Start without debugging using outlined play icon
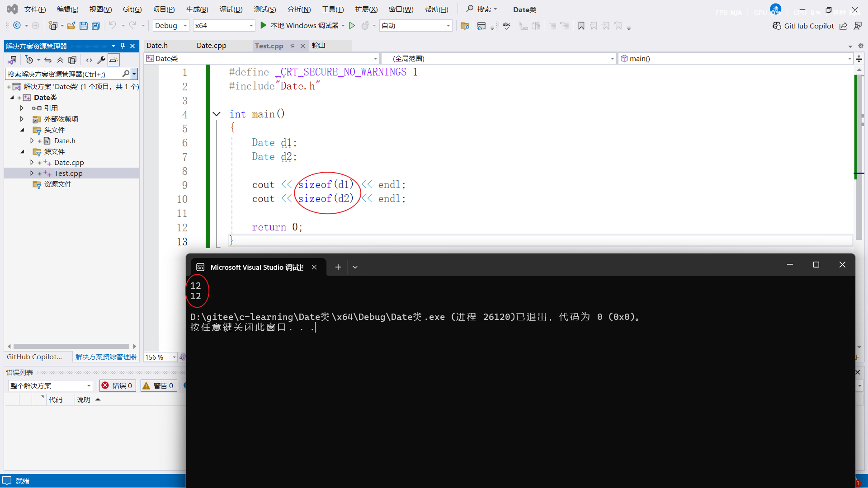868x488 pixels. tap(352, 26)
